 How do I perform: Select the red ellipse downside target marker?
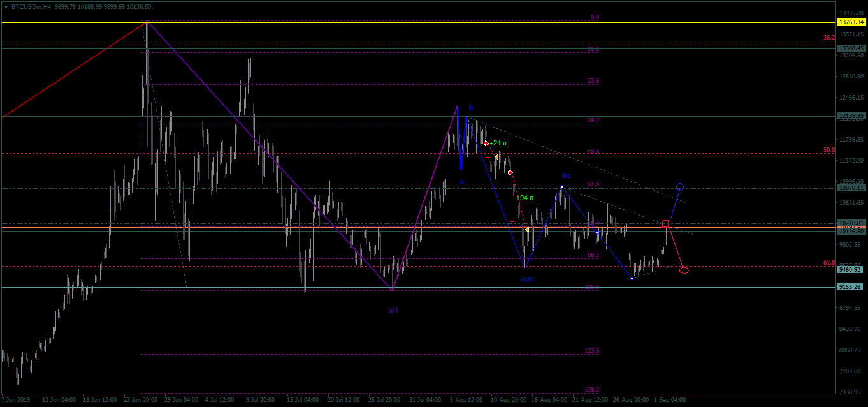684,270
